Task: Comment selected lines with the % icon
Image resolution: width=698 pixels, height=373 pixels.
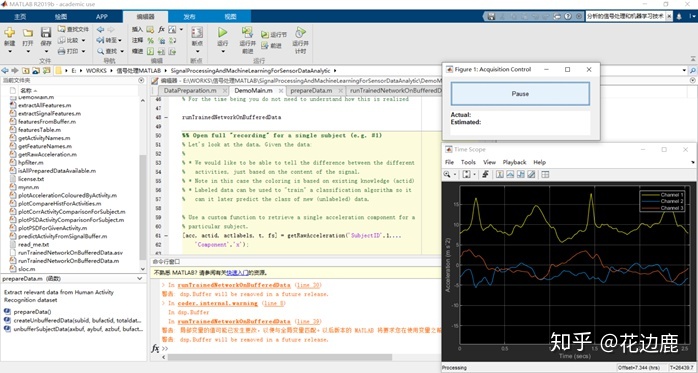Action: pyautogui.click(x=150, y=40)
